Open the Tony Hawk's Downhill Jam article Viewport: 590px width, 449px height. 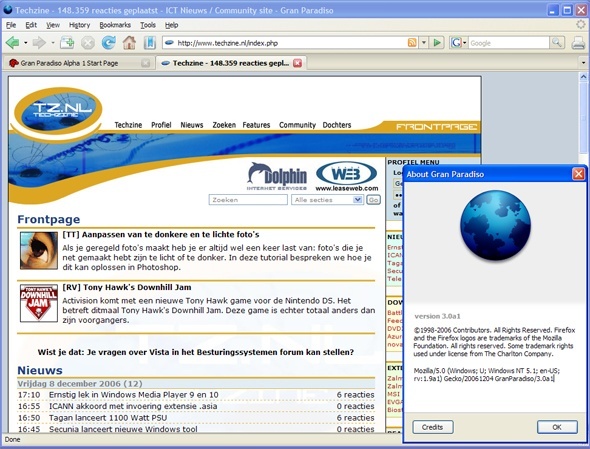(127, 287)
